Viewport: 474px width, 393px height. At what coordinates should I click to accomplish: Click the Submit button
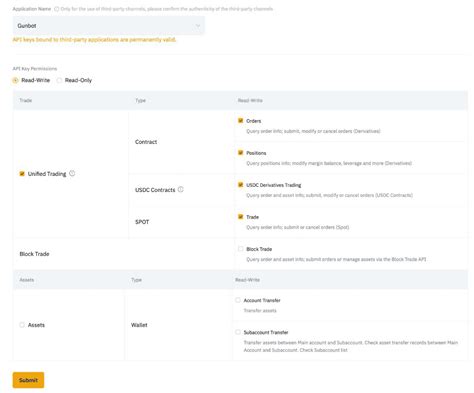pyautogui.click(x=28, y=380)
